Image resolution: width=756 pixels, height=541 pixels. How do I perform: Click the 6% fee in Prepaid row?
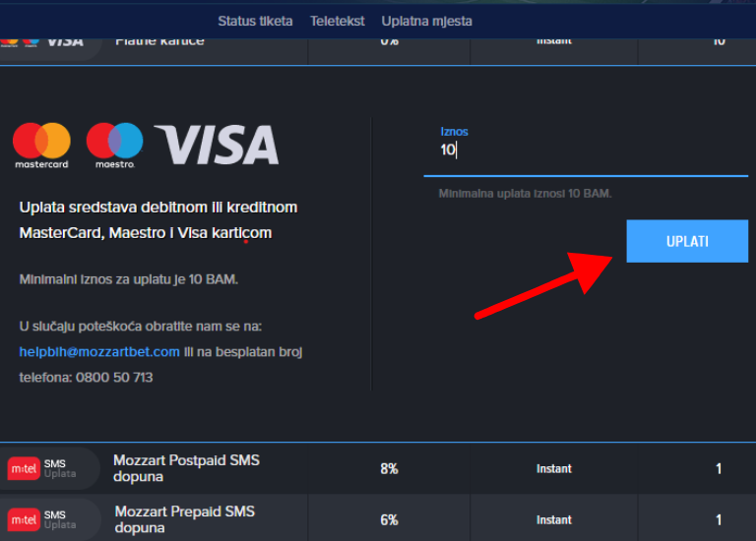(389, 519)
